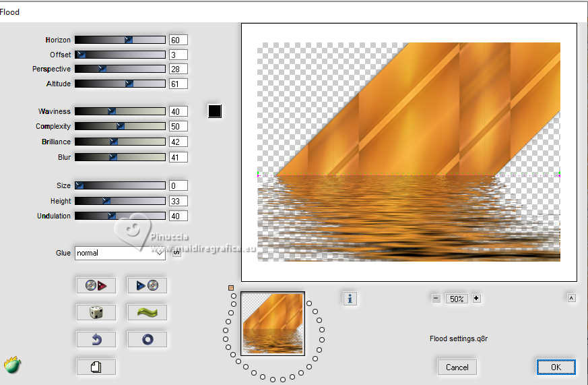Cancel the Flood dialog

[x=457, y=367]
